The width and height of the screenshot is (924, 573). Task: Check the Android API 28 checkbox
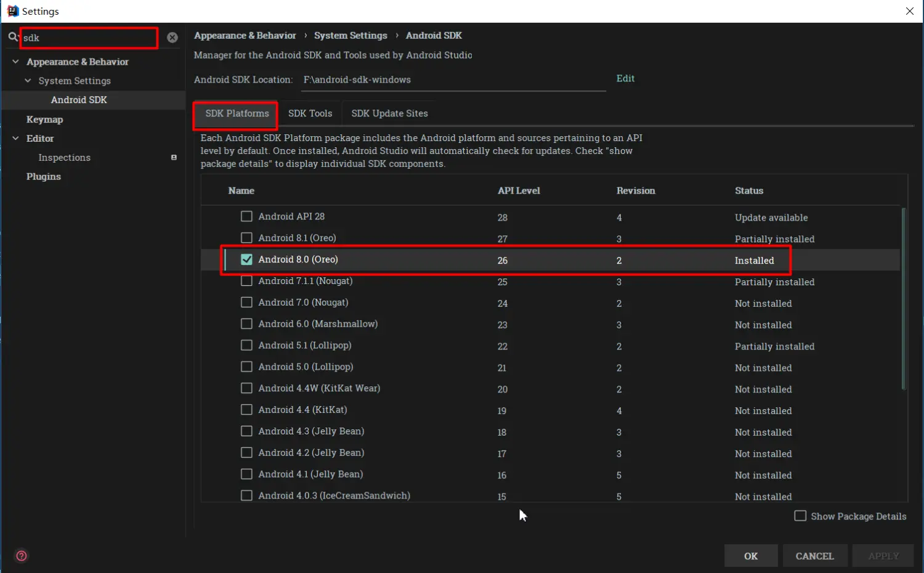246,216
